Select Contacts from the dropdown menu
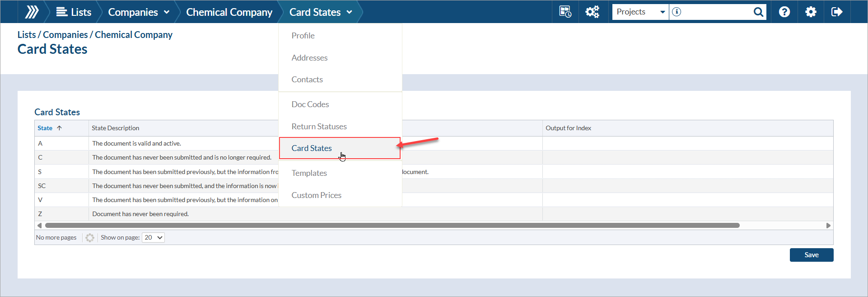The image size is (868, 297). (x=340, y=80)
